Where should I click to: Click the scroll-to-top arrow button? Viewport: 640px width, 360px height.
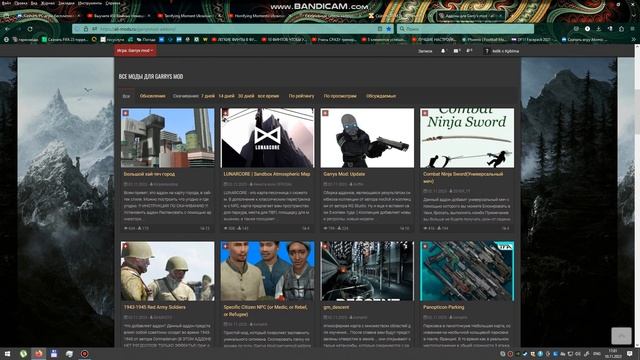(x=621, y=336)
